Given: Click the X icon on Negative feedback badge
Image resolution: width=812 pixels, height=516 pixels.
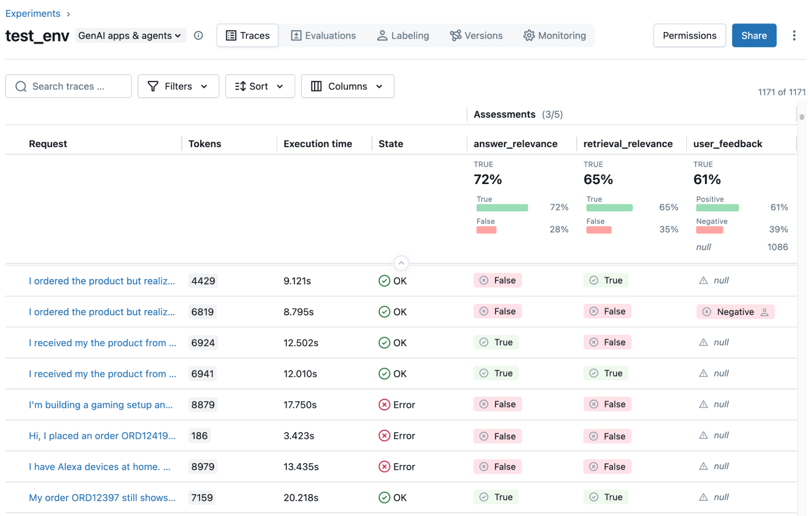Looking at the screenshot, I should (x=707, y=312).
